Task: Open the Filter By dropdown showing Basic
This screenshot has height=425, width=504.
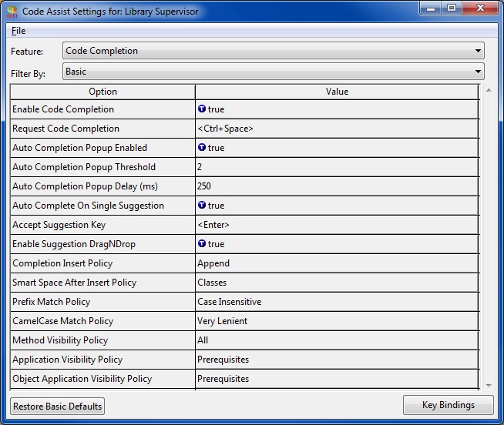Action: pos(273,72)
